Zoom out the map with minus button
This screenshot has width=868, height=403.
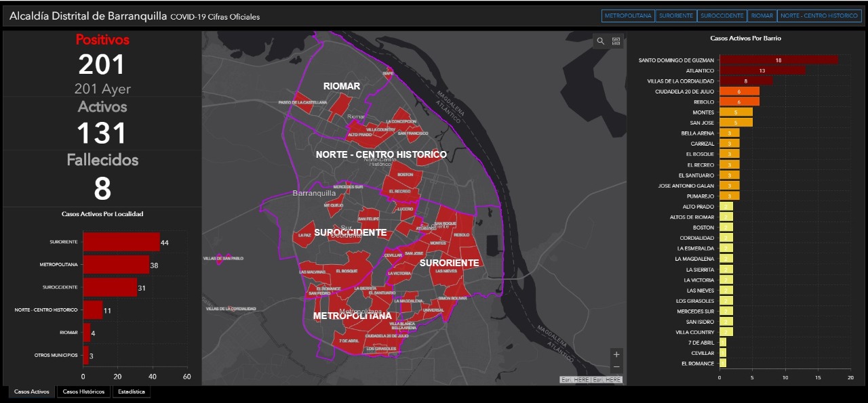pyautogui.click(x=616, y=366)
